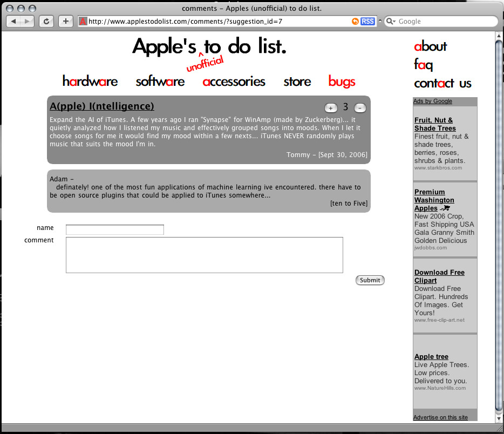Click the Adam commenter name
The height and width of the screenshot is (434, 504).
[x=58, y=179]
